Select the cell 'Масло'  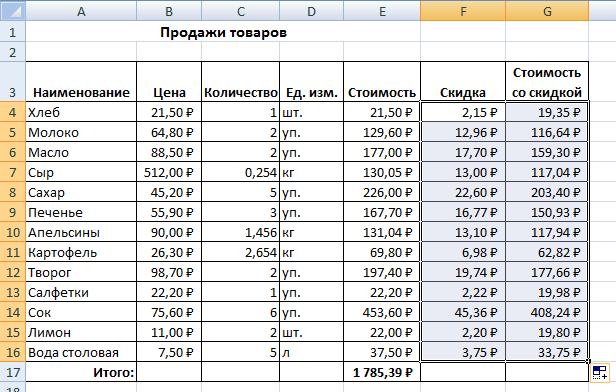(x=81, y=152)
